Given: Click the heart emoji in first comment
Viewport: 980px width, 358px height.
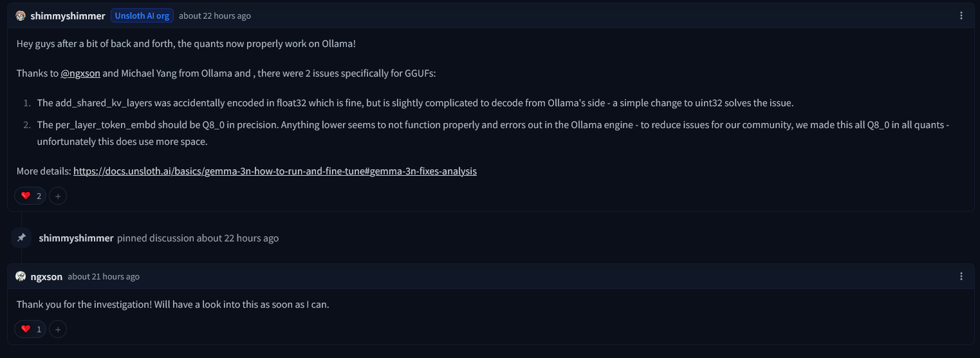Looking at the screenshot, I should (x=26, y=196).
